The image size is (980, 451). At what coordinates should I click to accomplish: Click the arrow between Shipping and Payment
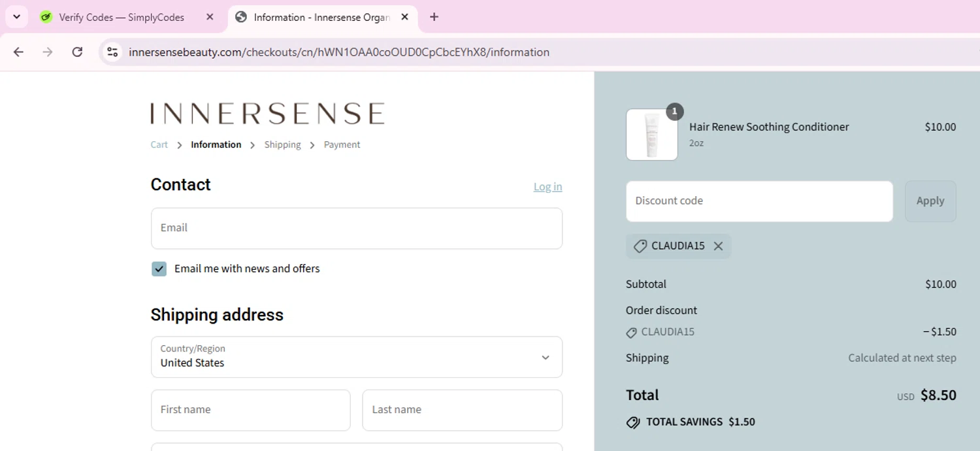point(312,145)
